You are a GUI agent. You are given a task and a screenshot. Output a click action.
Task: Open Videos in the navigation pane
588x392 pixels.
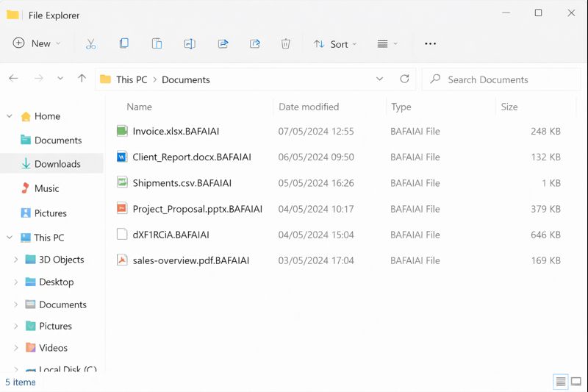coord(53,348)
